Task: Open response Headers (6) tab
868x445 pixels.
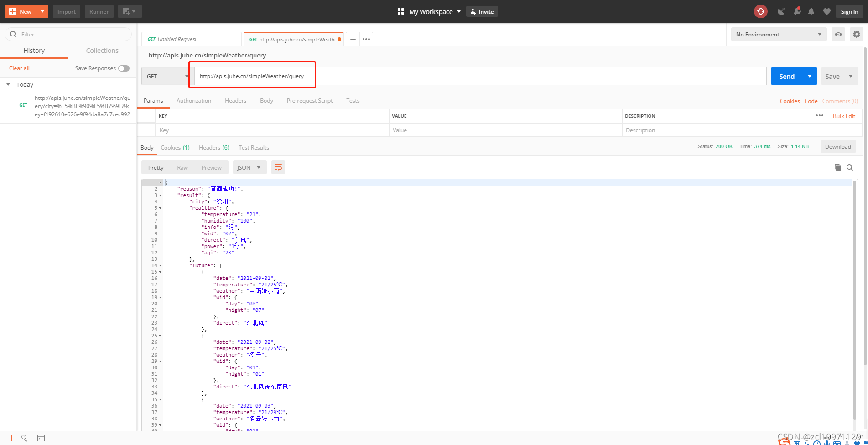Action: click(x=214, y=147)
